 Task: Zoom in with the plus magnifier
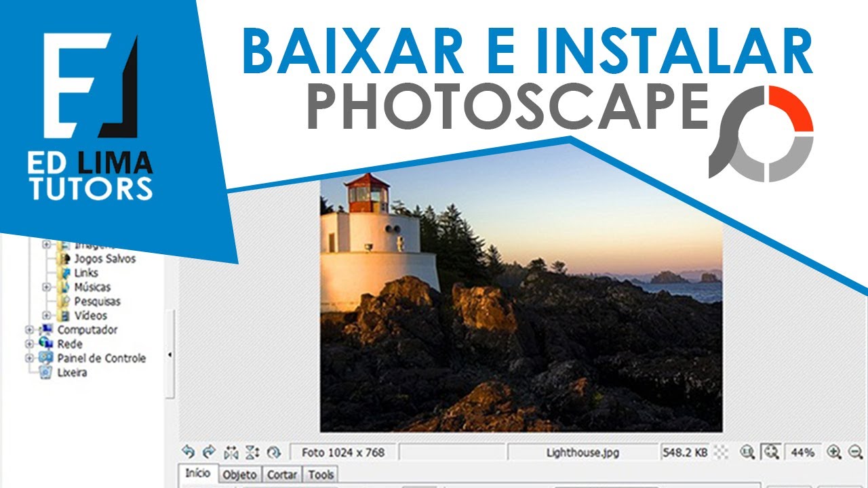click(834, 452)
